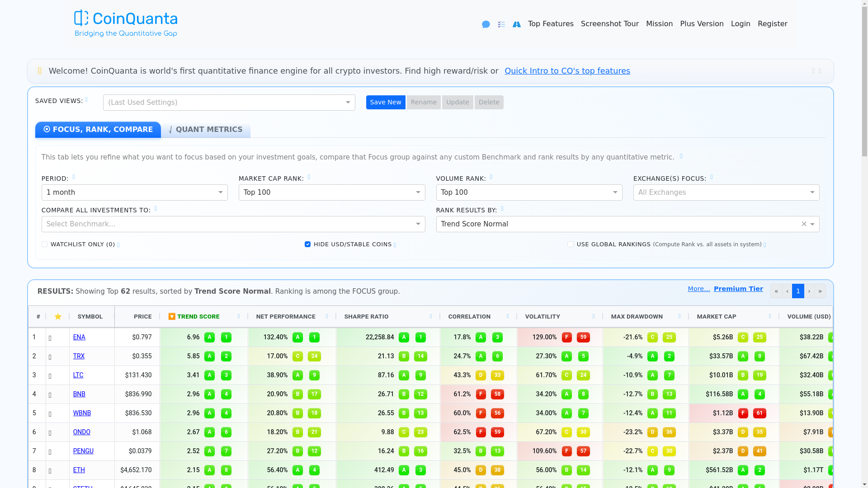This screenshot has height=488, width=868.
Task: Click the CoinQuanta logo
Action: click(126, 23)
